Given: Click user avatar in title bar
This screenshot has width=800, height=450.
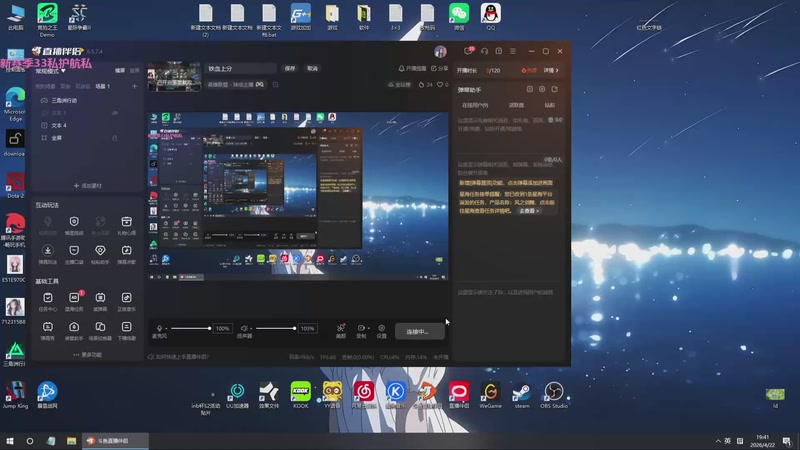Looking at the screenshot, I should pyautogui.click(x=440, y=51).
